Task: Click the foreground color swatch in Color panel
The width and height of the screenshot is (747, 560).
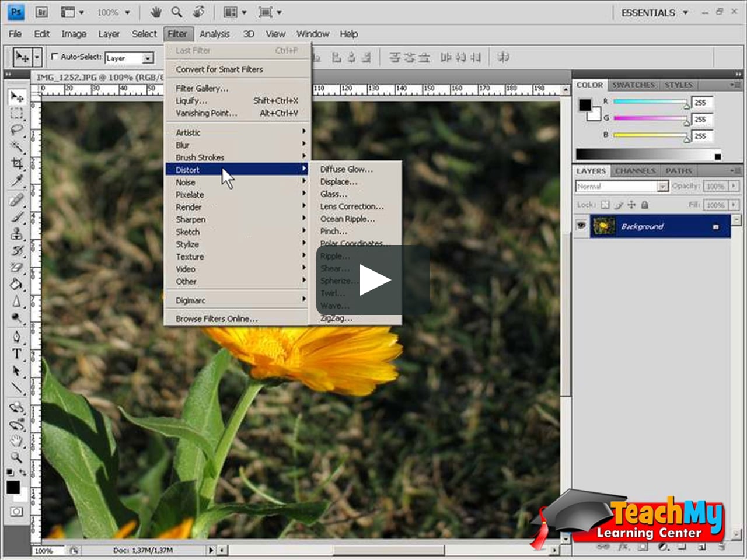Action: (x=584, y=105)
